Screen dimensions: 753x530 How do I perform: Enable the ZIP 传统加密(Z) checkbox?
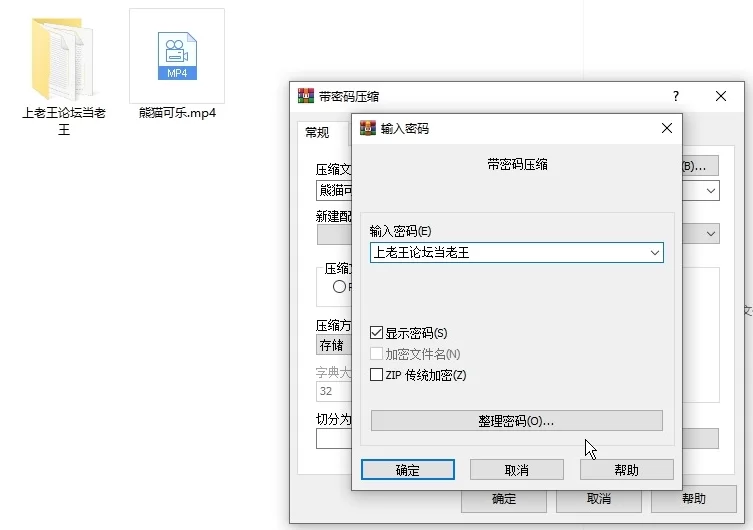(376, 374)
